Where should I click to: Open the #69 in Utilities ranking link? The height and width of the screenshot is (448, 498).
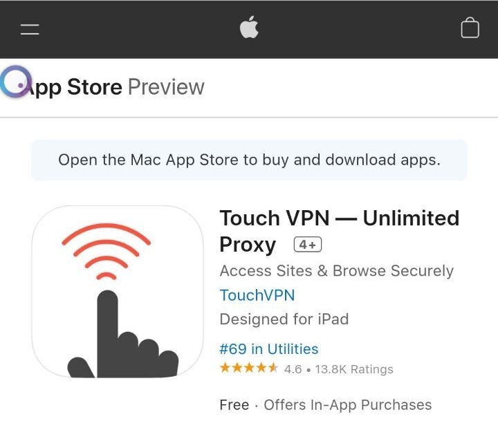pyautogui.click(x=268, y=349)
